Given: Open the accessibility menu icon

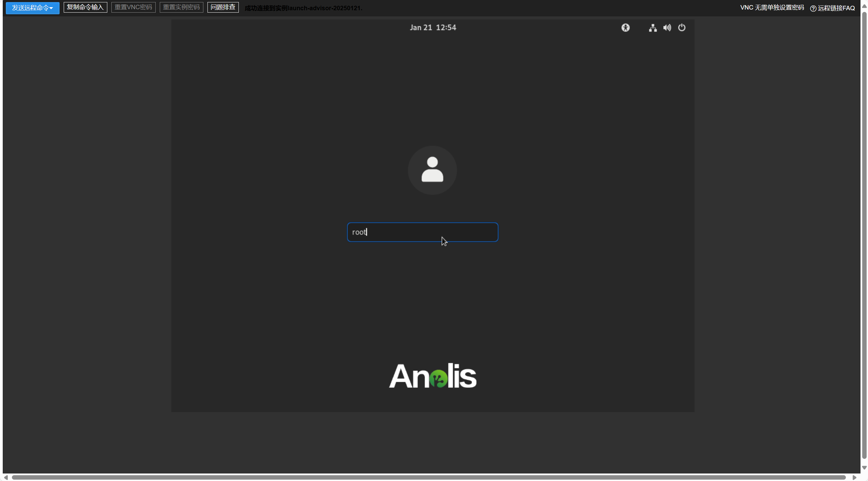Looking at the screenshot, I should coord(625,28).
